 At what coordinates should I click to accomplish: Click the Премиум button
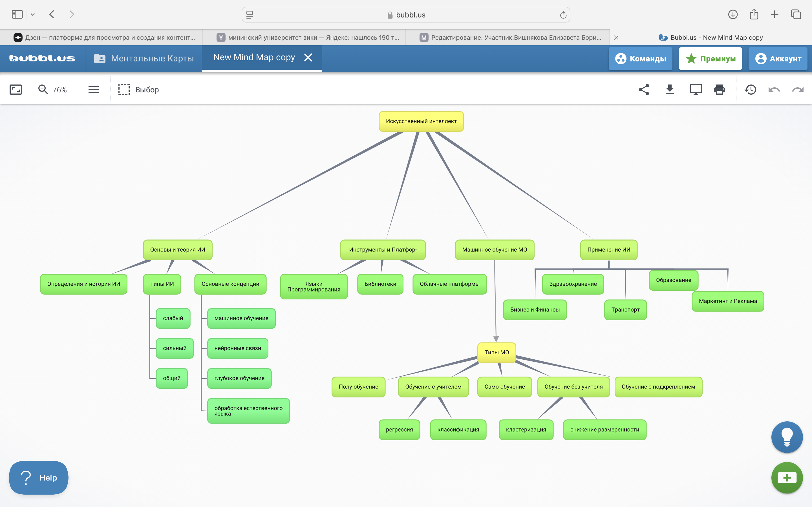coord(710,59)
